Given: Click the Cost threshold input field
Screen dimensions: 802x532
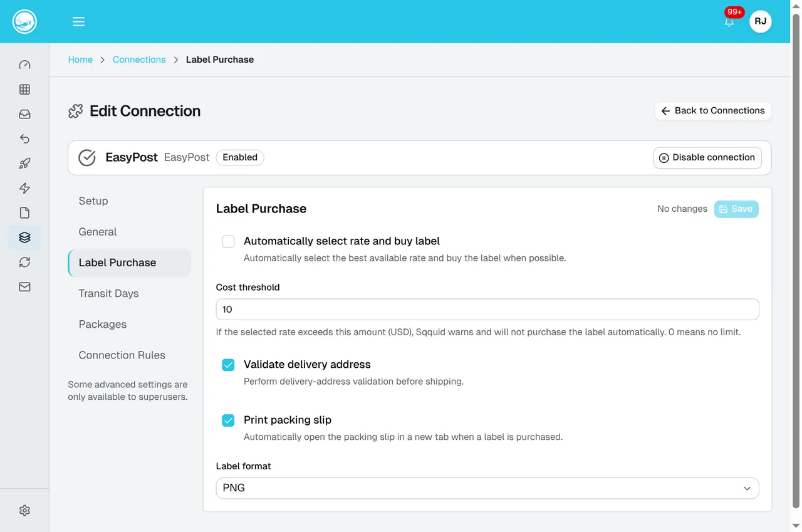Looking at the screenshot, I should pos(487,310).
